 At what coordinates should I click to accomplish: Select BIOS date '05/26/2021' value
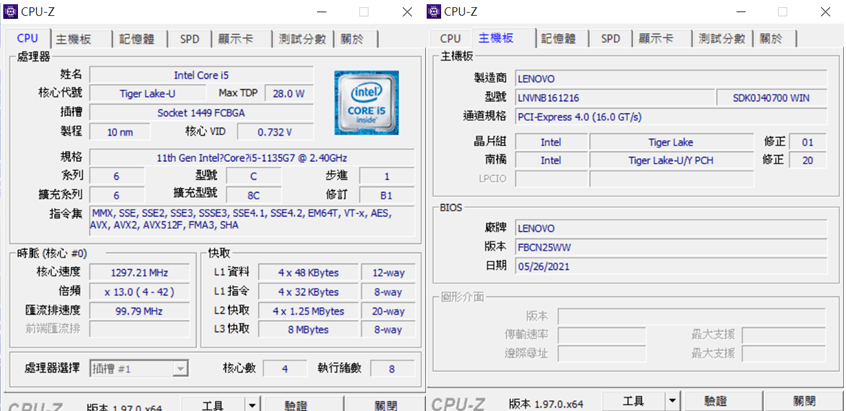point(671,266)
